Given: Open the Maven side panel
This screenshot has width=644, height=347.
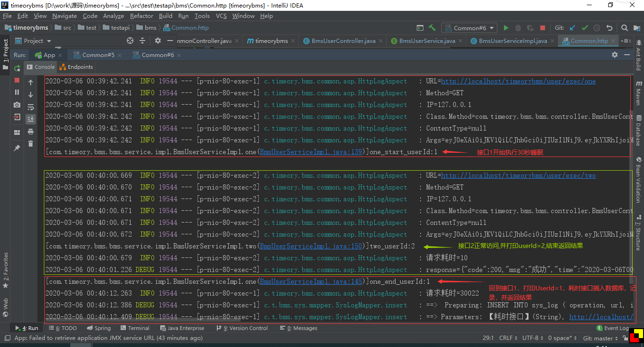Looking at the screenshot, I should (638, 92).
